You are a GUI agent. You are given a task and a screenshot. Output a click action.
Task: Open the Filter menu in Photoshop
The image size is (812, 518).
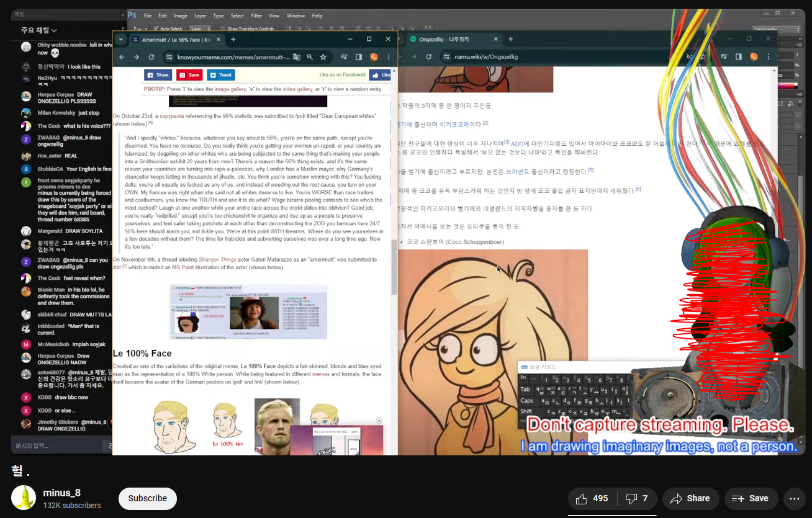tap(256, 16)
